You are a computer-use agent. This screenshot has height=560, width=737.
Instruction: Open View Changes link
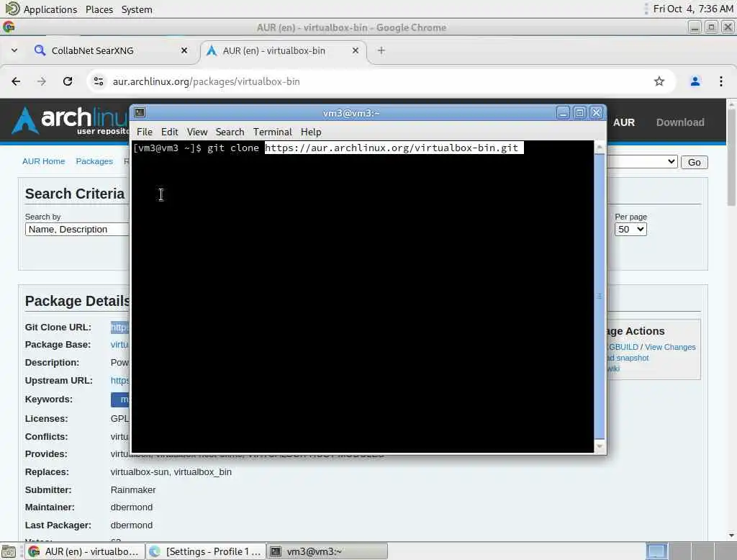pyautogui.click(x=670, y=347)
